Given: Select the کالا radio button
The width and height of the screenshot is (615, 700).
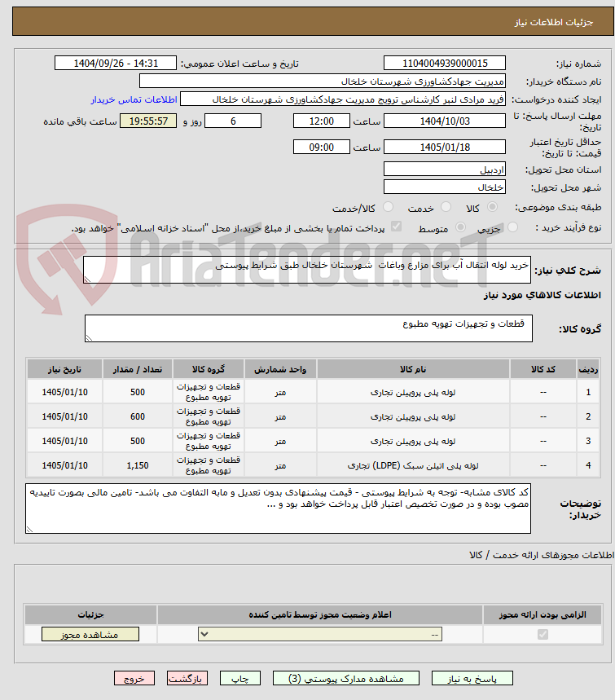Looking at the screenshot, I should [x=492, y=207].
